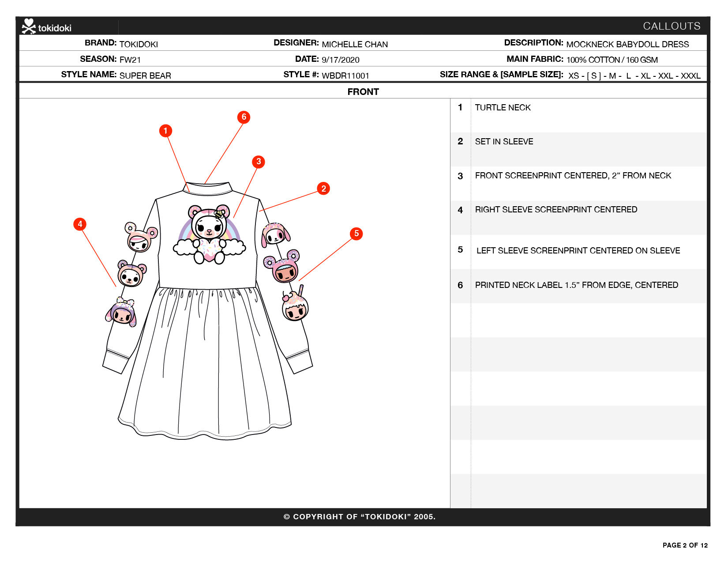
Task: Click the mock neck collar of the dress
Action: pyautogui.click(x=207, y=189)
